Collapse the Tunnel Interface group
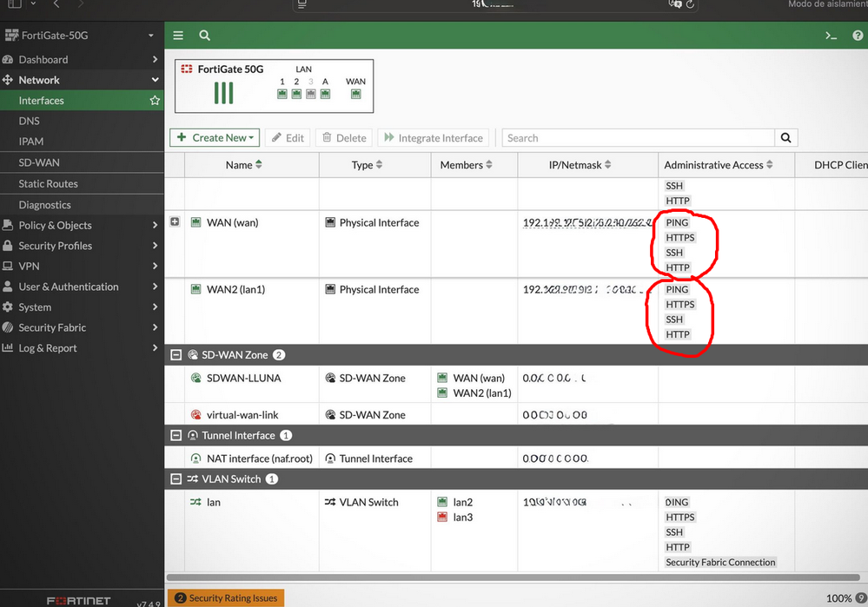Image resolution: width=868 pixels, height=607 pixels. pyautogui.click(x=176, y=436)
